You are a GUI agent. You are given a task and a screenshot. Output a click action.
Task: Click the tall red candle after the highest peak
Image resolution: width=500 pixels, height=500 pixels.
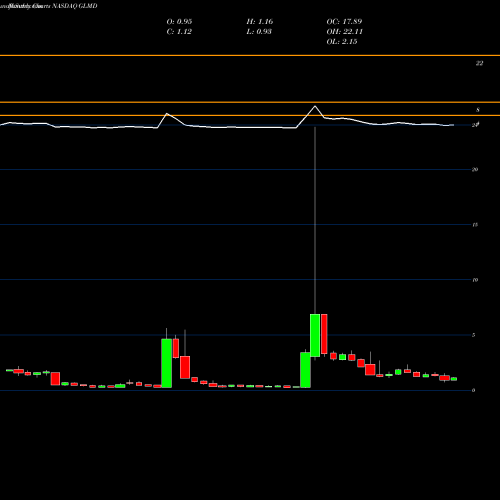(x=324, y=334)
